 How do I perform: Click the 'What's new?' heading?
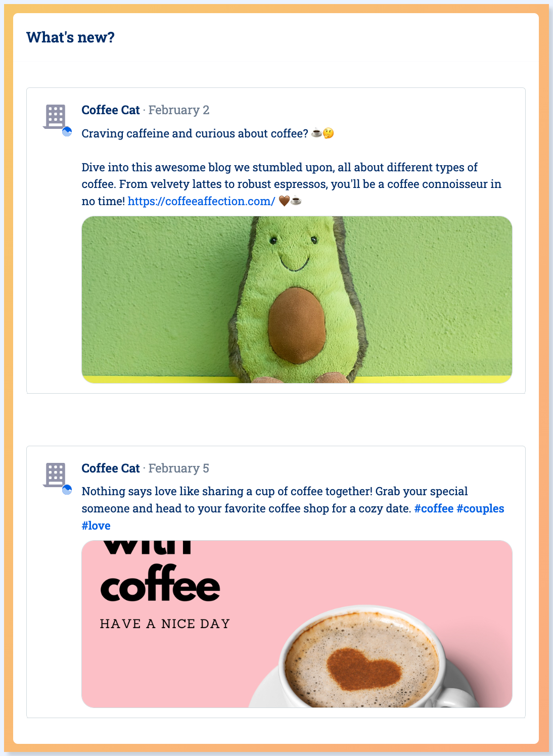tap(71, 37)
